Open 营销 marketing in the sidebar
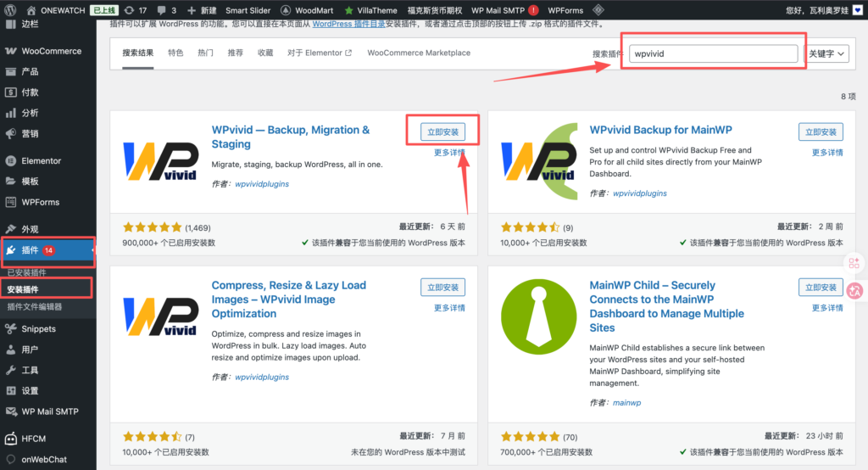Screen dimensions: 868x470 [48, 133]
